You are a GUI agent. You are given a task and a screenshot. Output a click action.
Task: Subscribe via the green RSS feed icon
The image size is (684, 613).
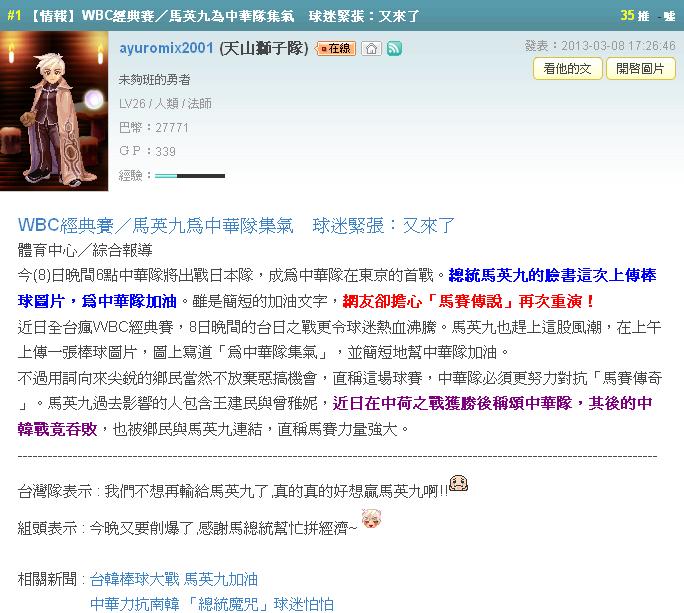(x=394, y=48)
